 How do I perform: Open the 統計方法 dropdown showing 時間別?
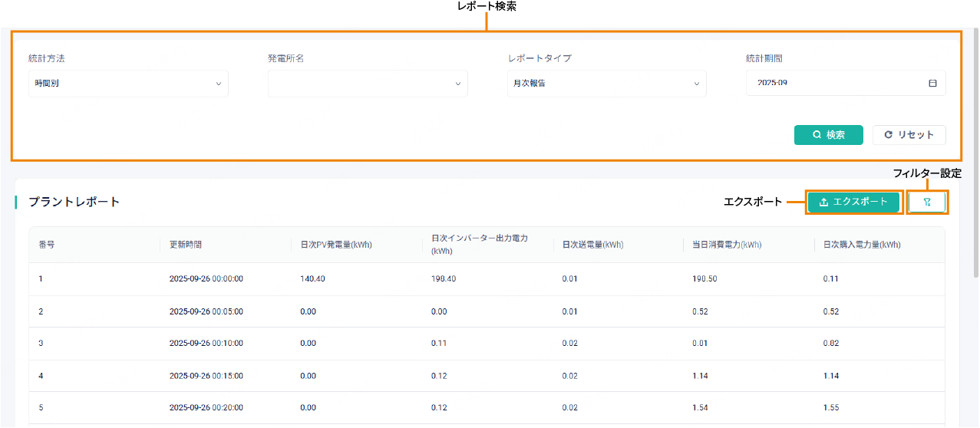pos(128,83)
